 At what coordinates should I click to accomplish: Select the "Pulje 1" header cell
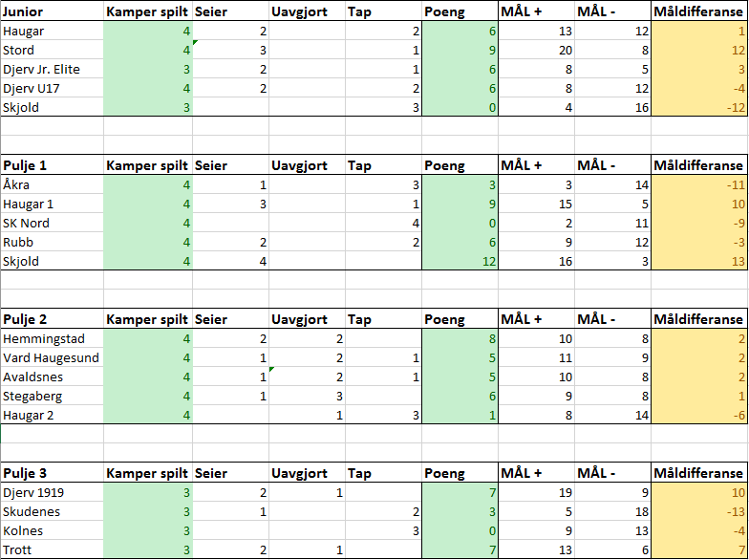(x=52, y=165)
